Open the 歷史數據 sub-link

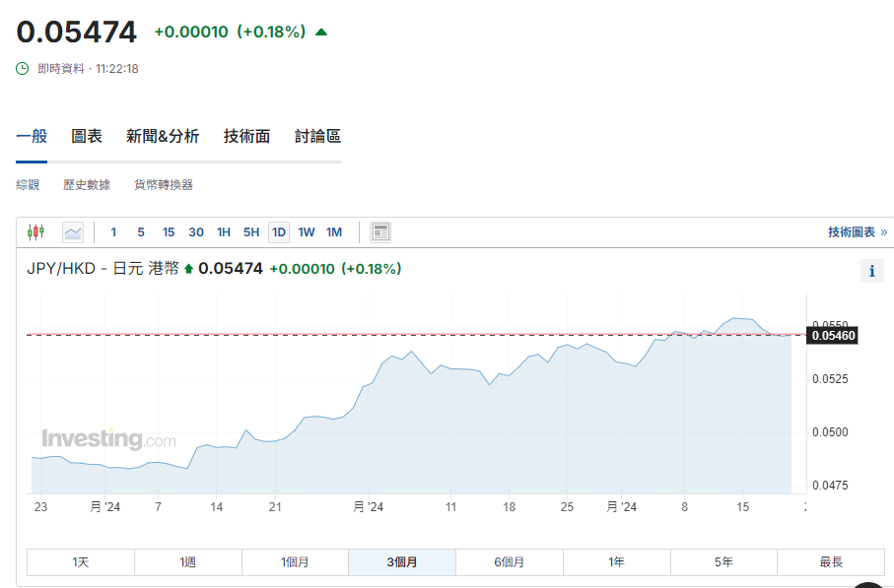(87, 185)
